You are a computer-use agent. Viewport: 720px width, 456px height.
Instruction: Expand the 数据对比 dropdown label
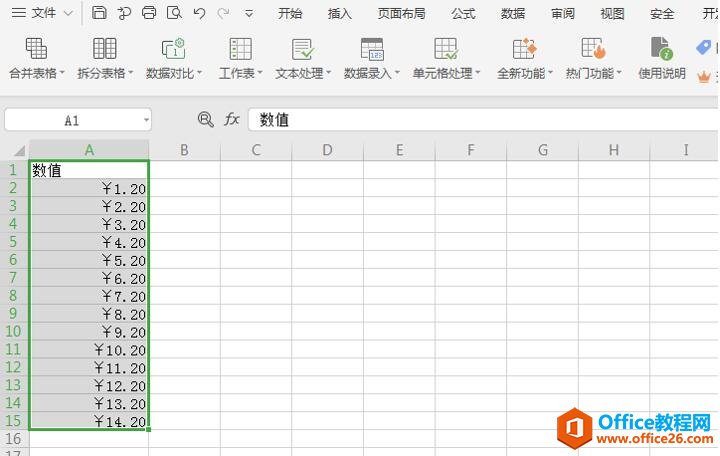pos(174,73)
